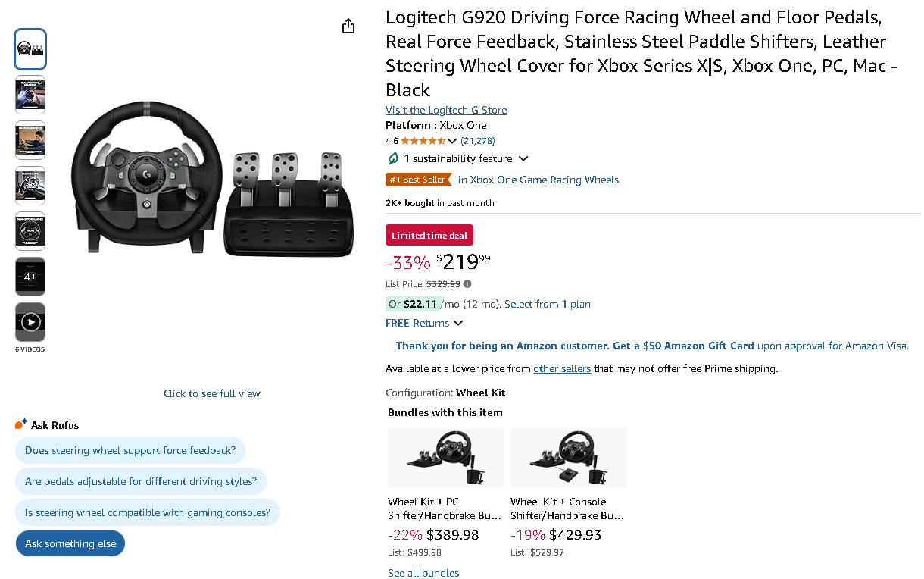Click the sustainability leaf icon

tap(394, 158)
